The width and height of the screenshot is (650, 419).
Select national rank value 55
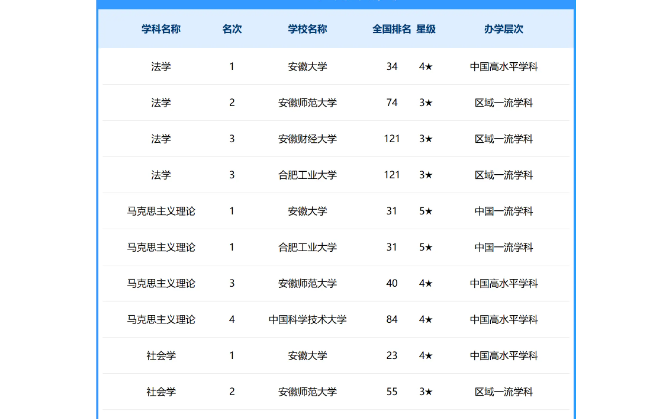(392, 392)
